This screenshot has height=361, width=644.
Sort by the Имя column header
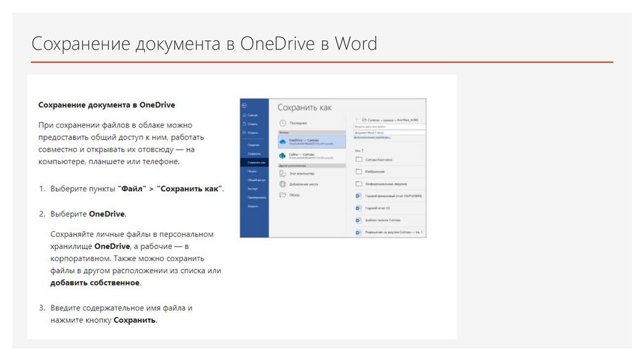(359, 151)
